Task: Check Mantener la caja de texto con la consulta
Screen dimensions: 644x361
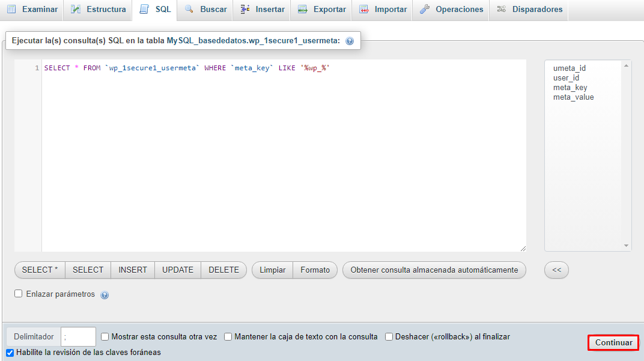Action: 228,337
